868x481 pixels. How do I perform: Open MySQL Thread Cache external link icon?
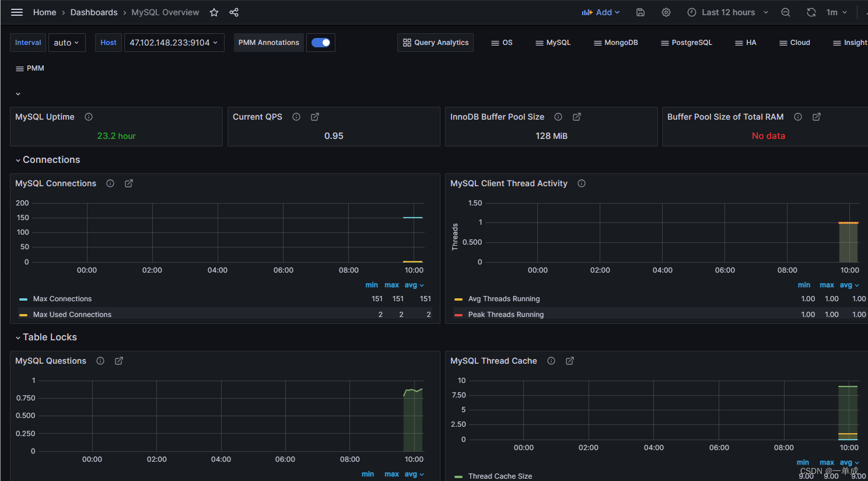570,361
